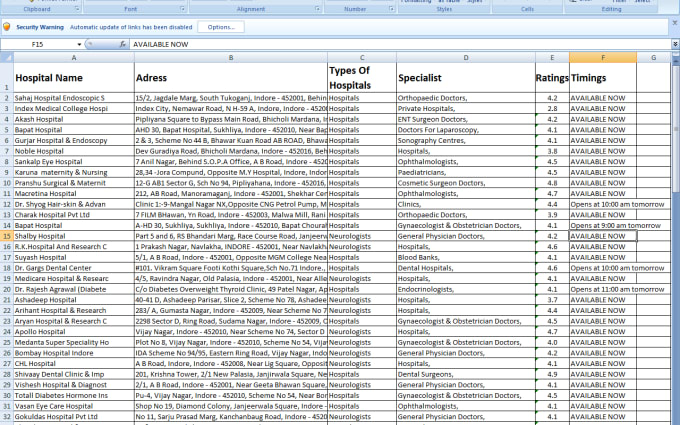Viewport: 680px width, 425px height.
Task: Select the Bombay Hospital Indore cell
Action: 74,353
